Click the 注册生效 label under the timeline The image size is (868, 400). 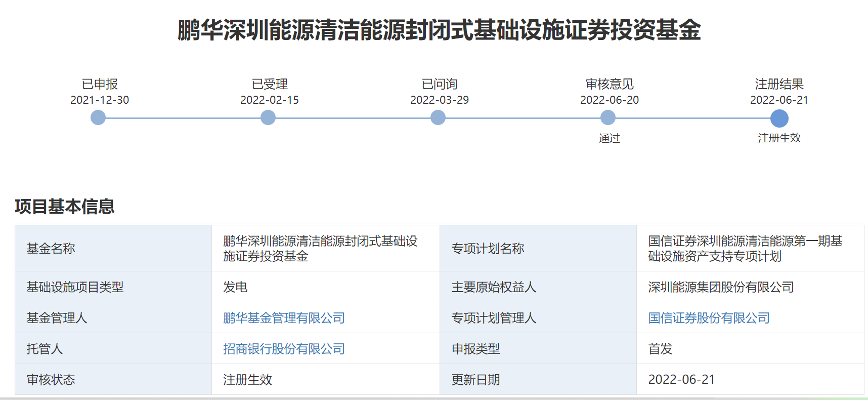[779, 138]
